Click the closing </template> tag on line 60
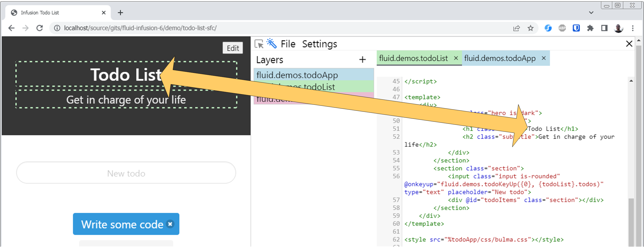Screen dimensions: 644x248 click(424, 223)
